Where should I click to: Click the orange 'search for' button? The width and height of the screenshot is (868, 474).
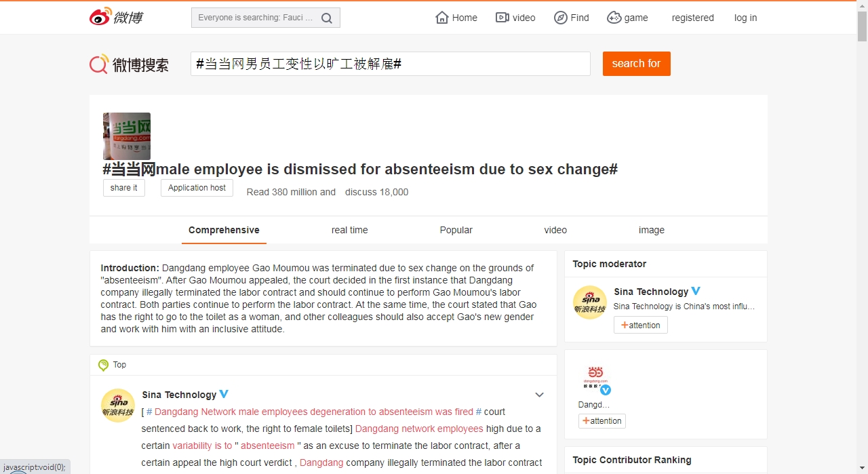[x=636, y=64]
